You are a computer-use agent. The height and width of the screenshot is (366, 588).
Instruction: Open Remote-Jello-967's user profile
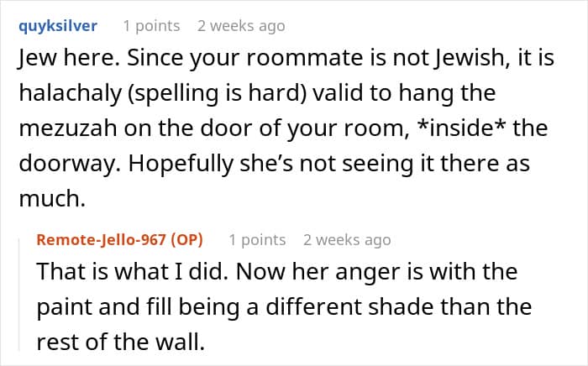coord(102,239)
